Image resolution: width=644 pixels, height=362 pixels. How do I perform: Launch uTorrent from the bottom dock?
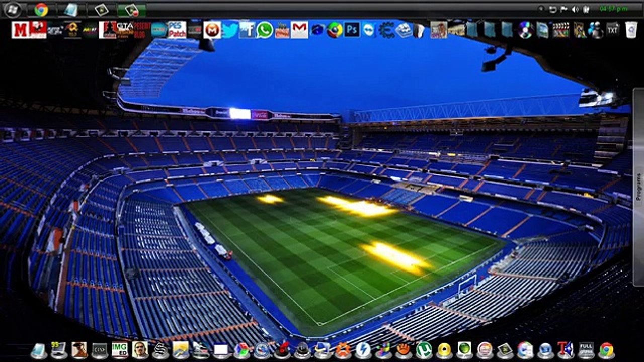[424, 350]
